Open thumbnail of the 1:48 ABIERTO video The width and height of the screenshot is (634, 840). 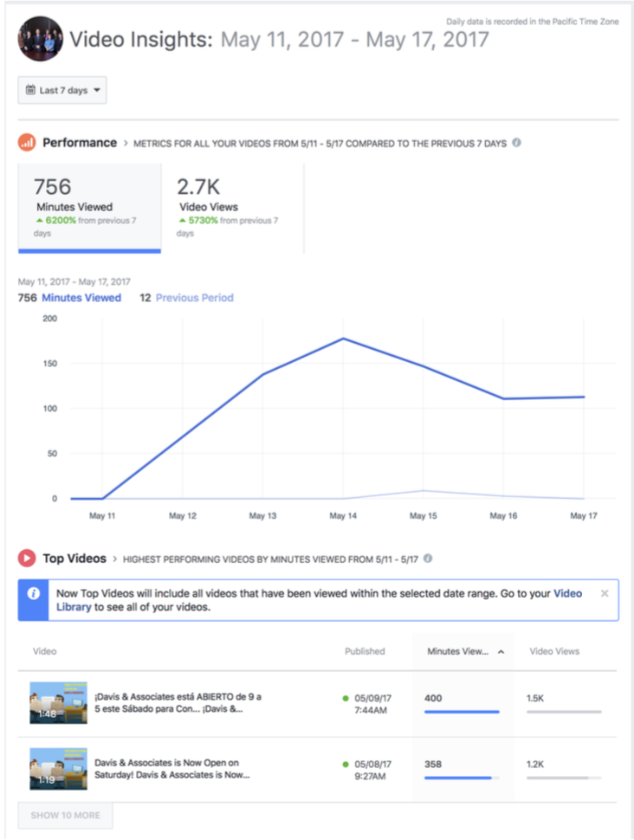58,703
